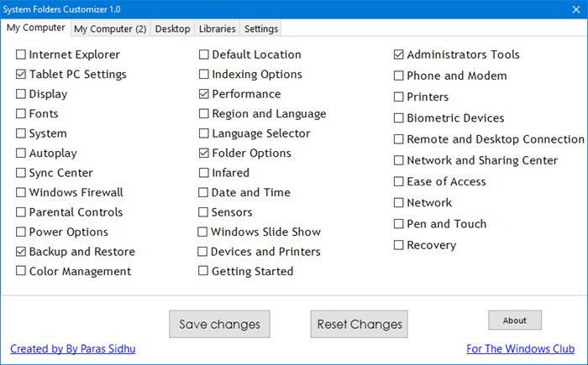Check the Color Management option
This screenshot has width=588, height=365.
pos(21,272)
